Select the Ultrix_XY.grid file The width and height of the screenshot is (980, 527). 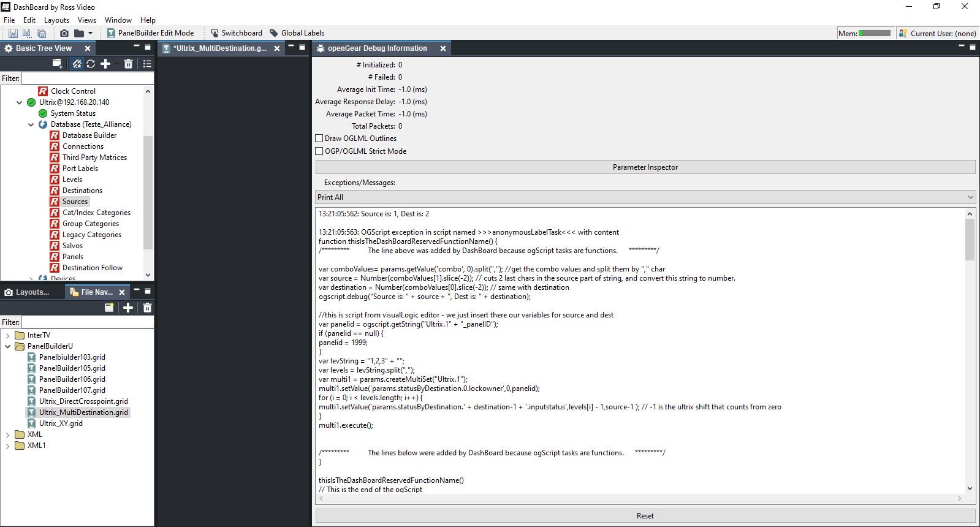(x=61, y=423)
